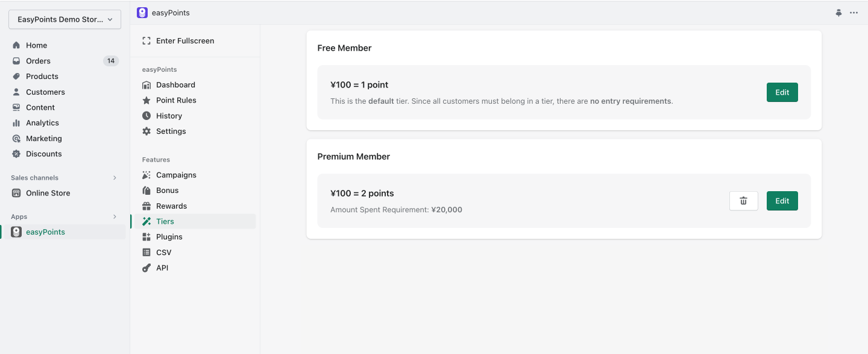Expand the Apps section chevron
The width and height of the screenshot is (868, 354).
pos(115,217)
